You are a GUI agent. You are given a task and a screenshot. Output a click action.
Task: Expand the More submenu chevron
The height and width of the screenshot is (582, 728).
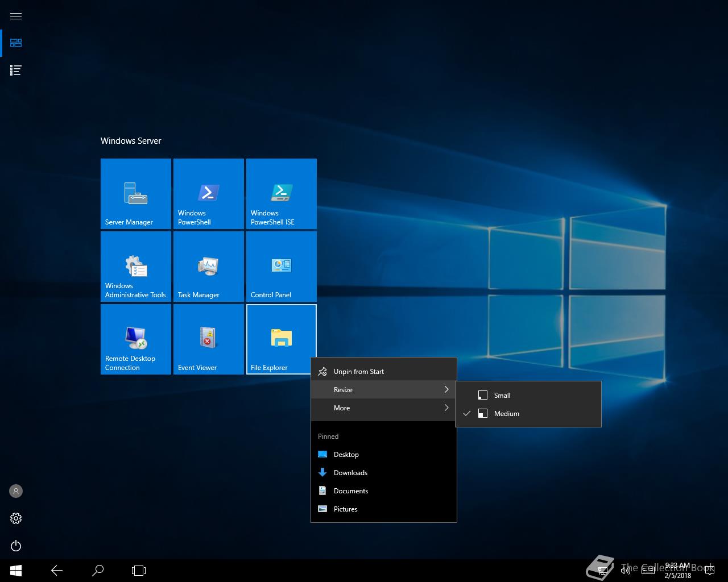(446, 408)
